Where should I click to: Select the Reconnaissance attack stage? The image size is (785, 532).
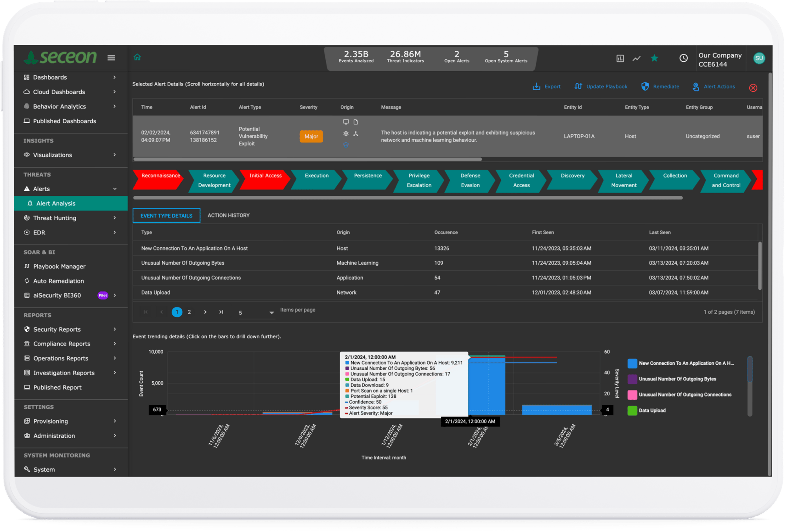[159, 180]
